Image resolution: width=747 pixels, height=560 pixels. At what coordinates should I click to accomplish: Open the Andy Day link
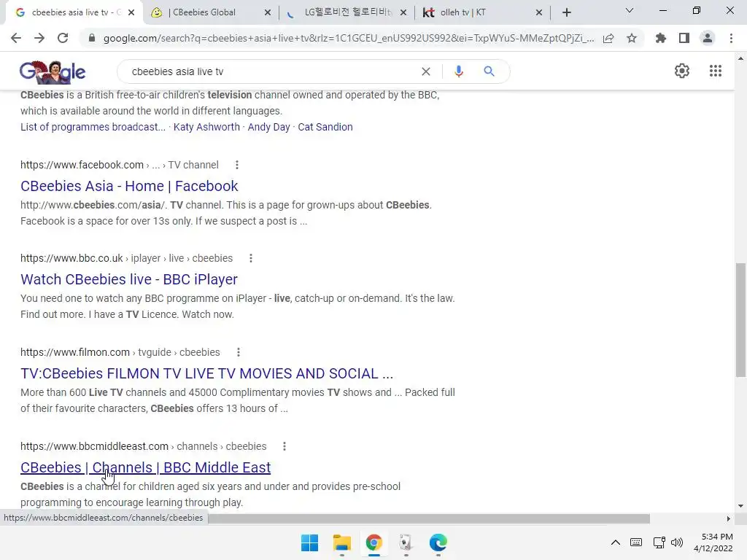pyautogui.click(x=268, y=127)
